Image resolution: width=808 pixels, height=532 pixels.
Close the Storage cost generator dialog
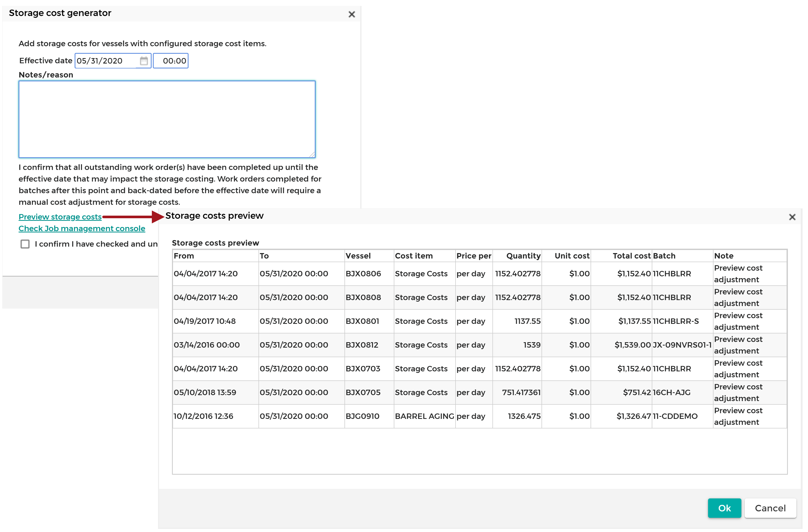point(352,15)
